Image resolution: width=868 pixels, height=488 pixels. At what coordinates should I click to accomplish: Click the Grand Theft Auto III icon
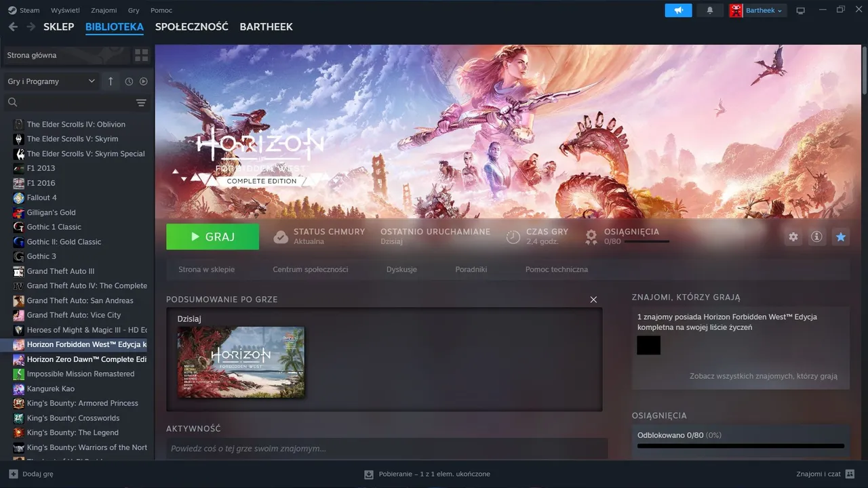pyautogui.click(x=19, y=271)
